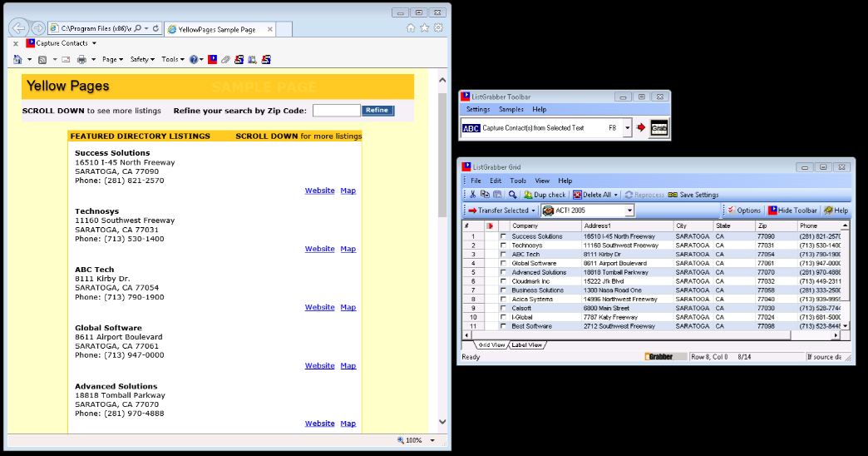Click the Cut scissors icon in ListGrabber Grid
The image size is (868, 456).
(x=473, y=195)
